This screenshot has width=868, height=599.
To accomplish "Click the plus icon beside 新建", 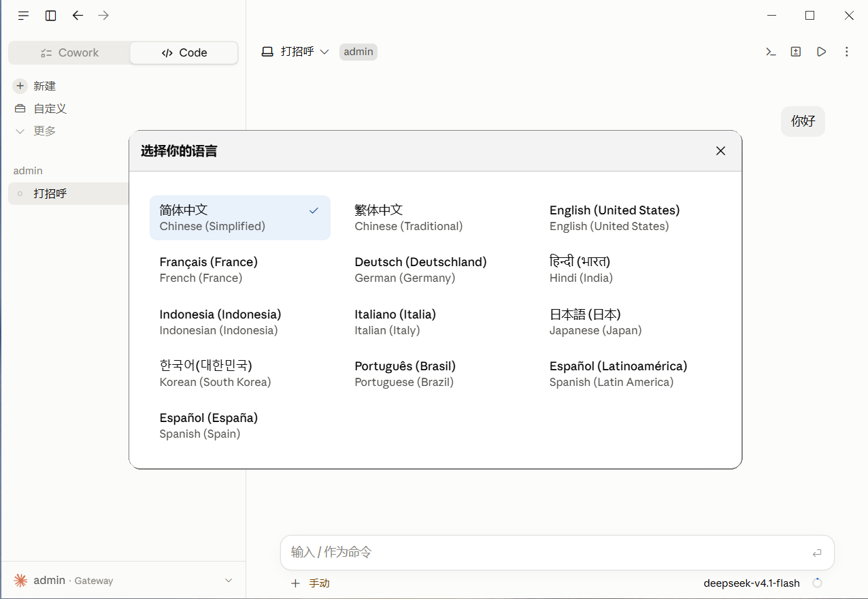I will coord(20,86).
